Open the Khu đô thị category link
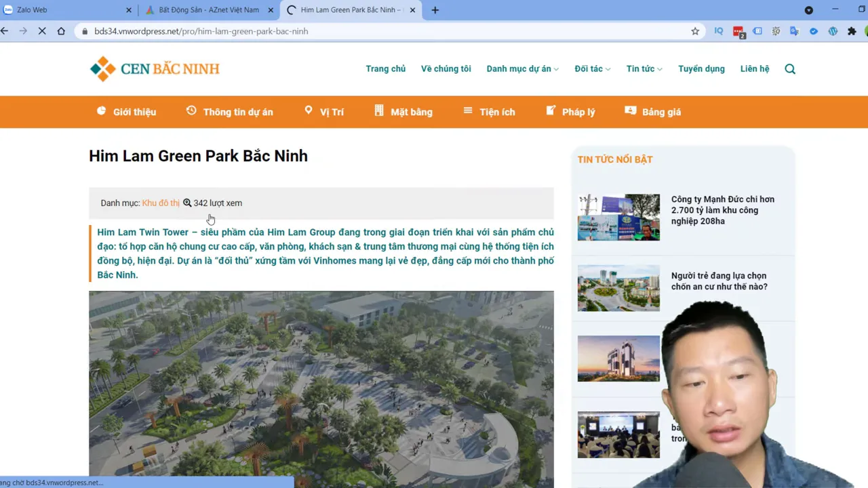 (x=161, y=203)
